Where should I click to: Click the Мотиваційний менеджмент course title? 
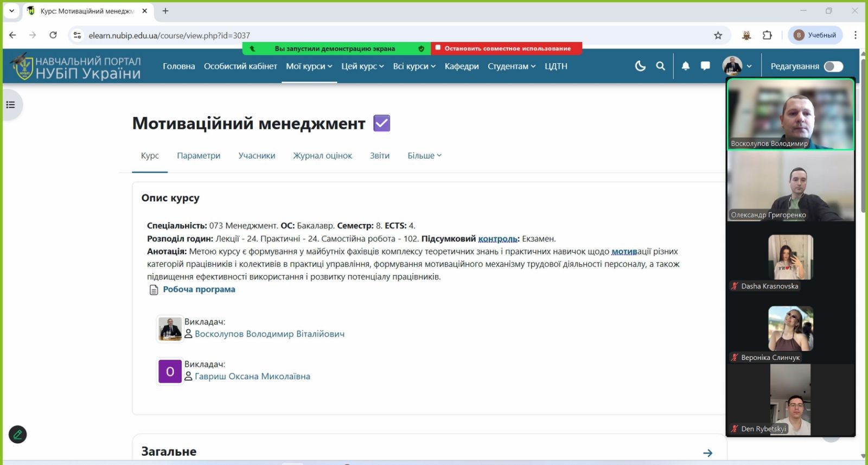[249, 124]
